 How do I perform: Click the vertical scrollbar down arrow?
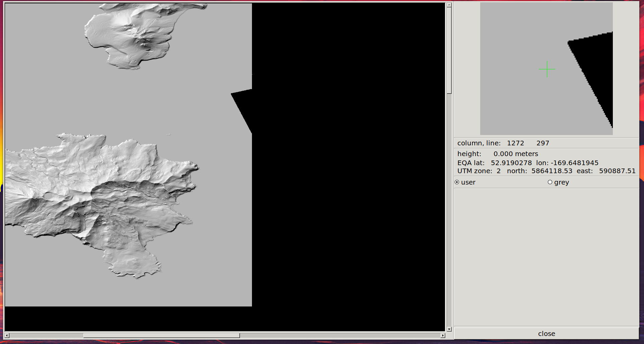point(449,329)
